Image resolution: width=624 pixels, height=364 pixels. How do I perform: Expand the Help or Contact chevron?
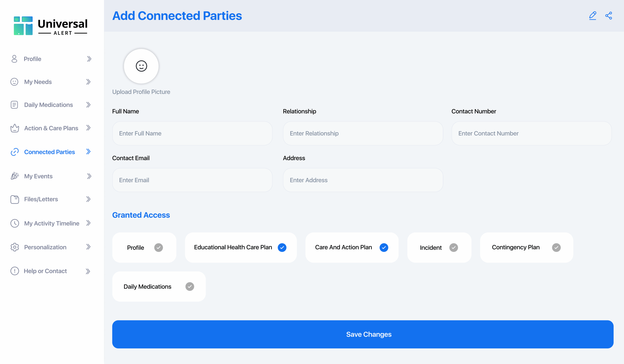pyautogui.click(x=88, y=271)
